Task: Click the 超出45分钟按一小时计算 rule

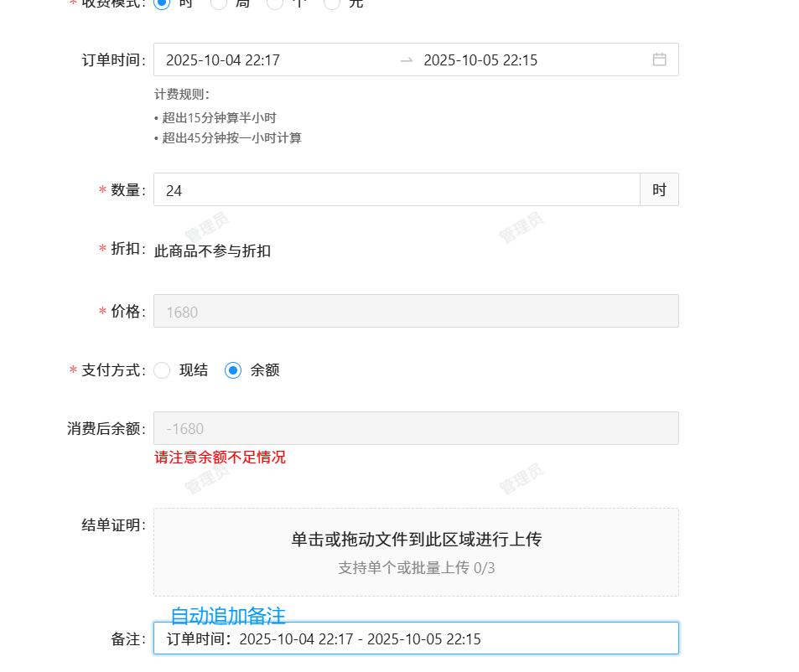Action: tap(231, 138)
